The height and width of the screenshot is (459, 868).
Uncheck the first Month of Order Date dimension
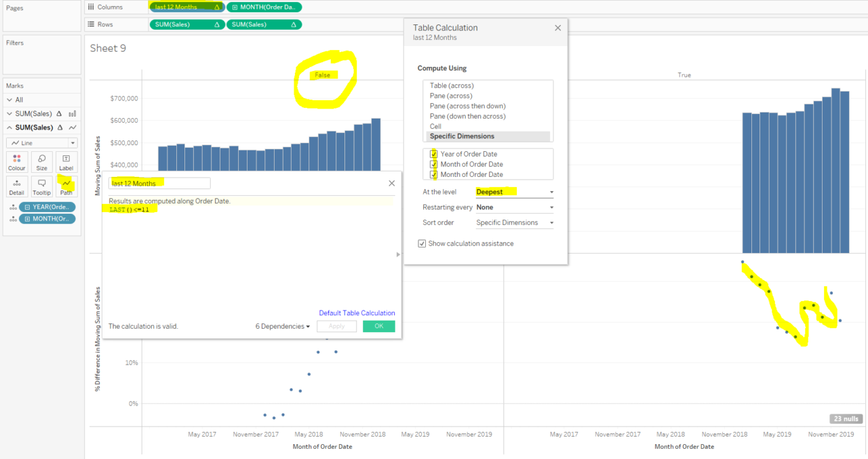[433, 163]
